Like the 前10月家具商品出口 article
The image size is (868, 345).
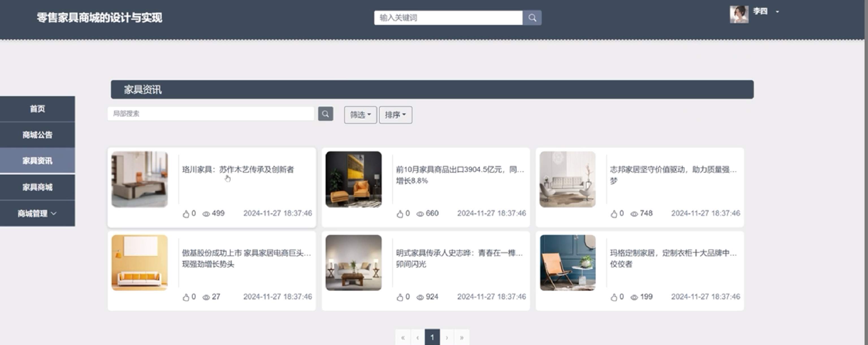(400, 214)
